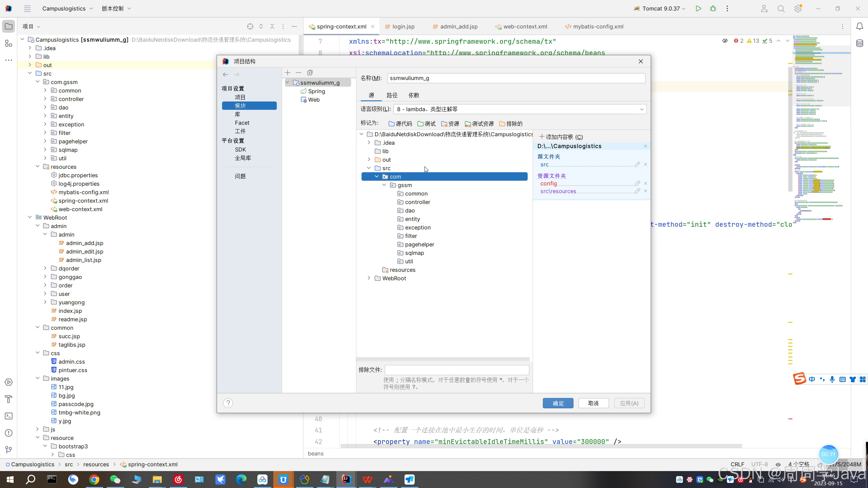The width and height of the screenshot is (868, 488).
Task: Click the Run Tomcat play icon
Action: coord(698,8)
